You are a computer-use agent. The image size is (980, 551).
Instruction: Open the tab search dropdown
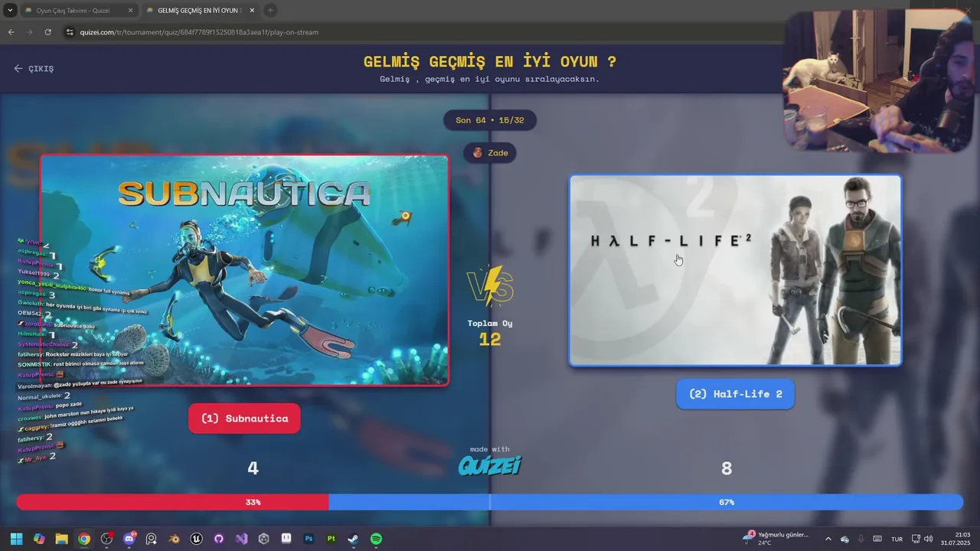(10, 11)
